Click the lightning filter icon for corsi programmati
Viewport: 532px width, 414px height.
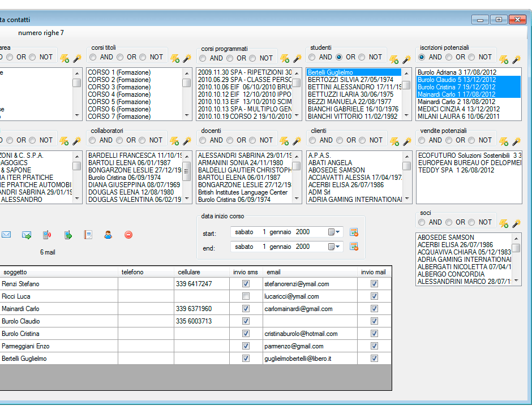click(x=285, y=58)
